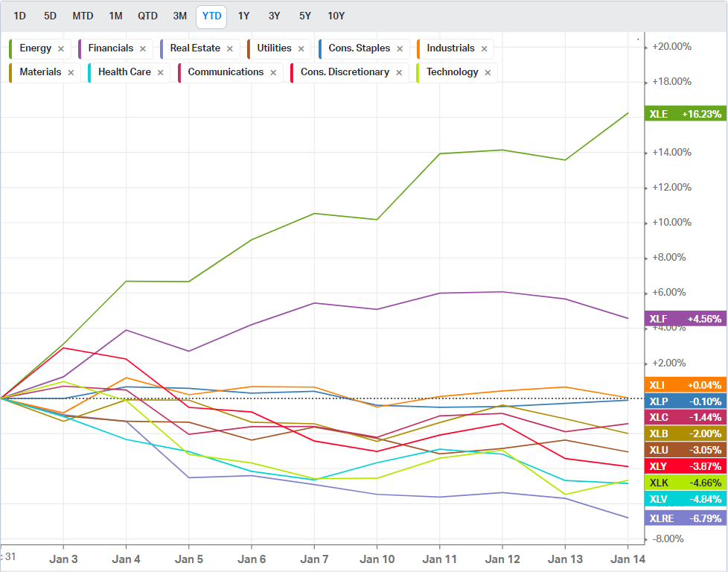Click the x beside Technology
This screenshot has height=572, width=728.
pyautogui.click(x=488, y=73)
